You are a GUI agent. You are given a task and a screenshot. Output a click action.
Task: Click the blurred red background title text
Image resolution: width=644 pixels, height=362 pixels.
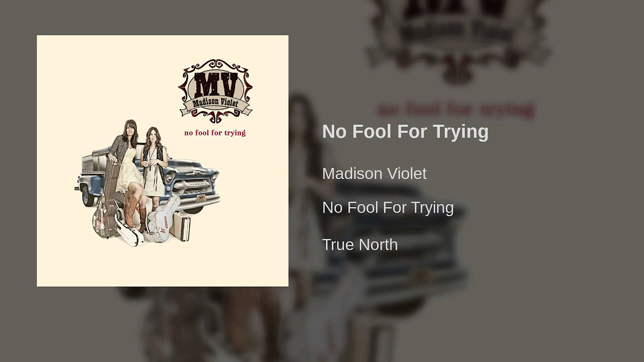coord(455,109)
